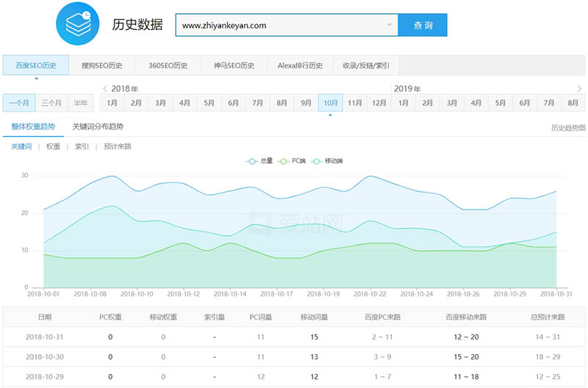This screenshot has width=588, height=388.
Task: Click the 2018-10-29 date cell
Action: point(45,376)
